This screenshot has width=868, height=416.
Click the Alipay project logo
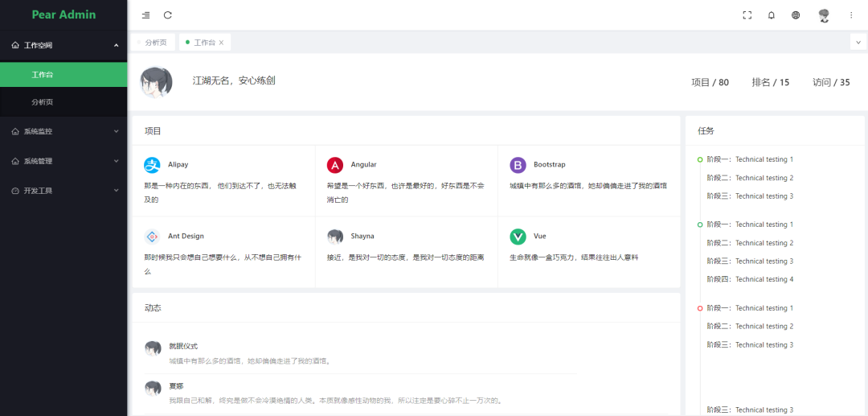pyautogui.click(x=152, y=165)
